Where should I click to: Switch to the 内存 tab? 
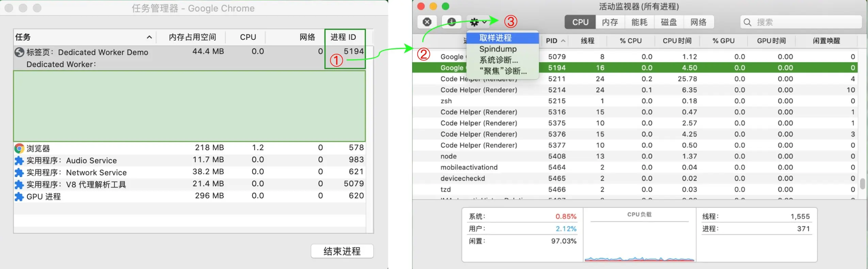click(x=610, y=22)
